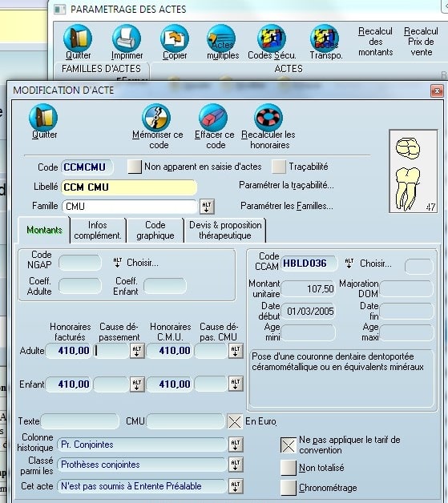Viewport: 448px width, 503px height.
Task: Click Pr. Conjointes value field
Action: pyautogui.click(x=142, y=445)
